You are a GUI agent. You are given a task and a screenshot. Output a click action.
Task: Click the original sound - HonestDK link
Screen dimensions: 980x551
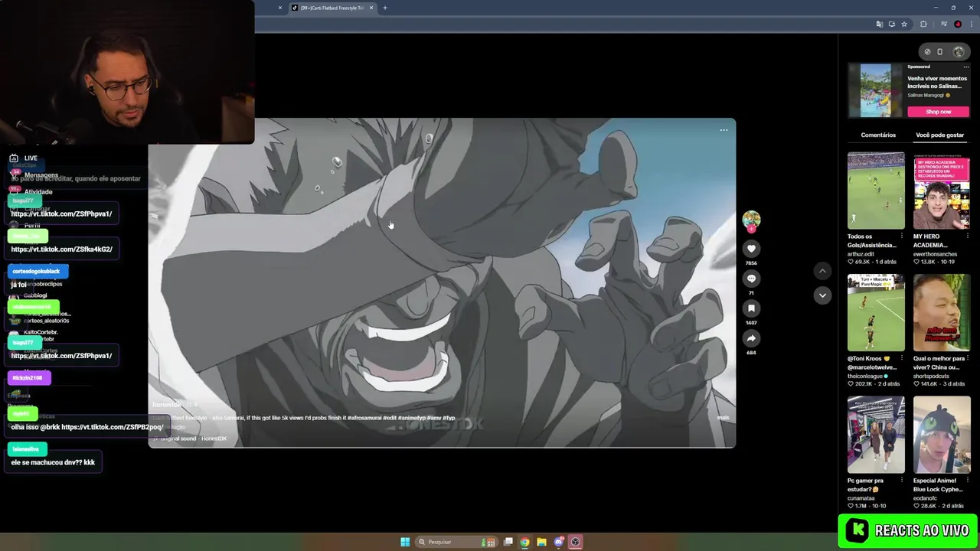pos(193,439)
